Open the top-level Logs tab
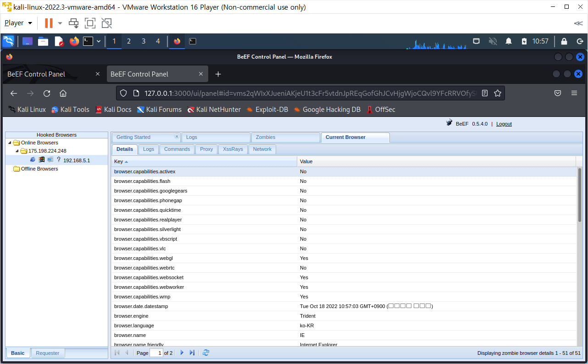Screen dimensions: 588x364 216,137
